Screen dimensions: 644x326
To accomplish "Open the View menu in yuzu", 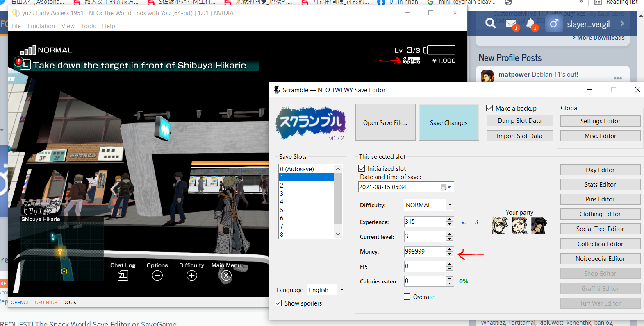I will click(x=68, y=26).
